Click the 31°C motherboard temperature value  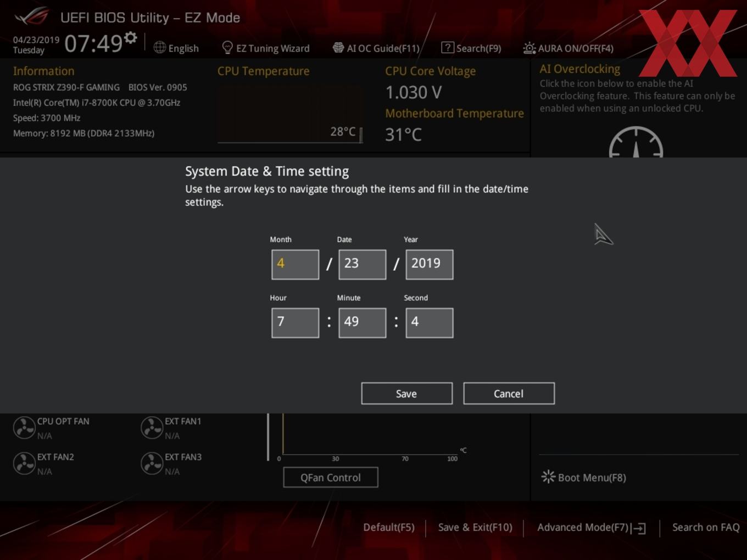(x=404, y=135)
